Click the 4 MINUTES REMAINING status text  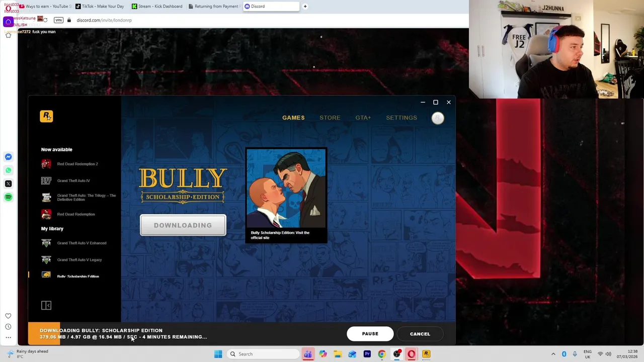[x=175, y=337]
